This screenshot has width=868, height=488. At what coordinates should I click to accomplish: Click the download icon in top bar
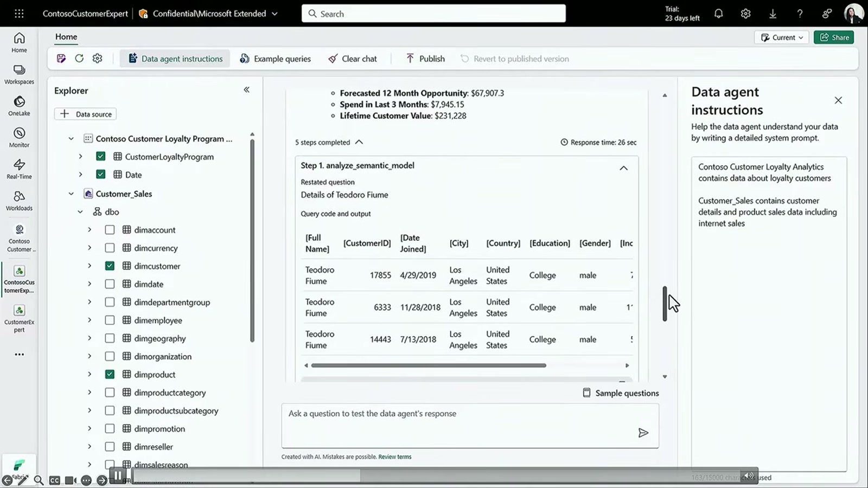[773, 14]
